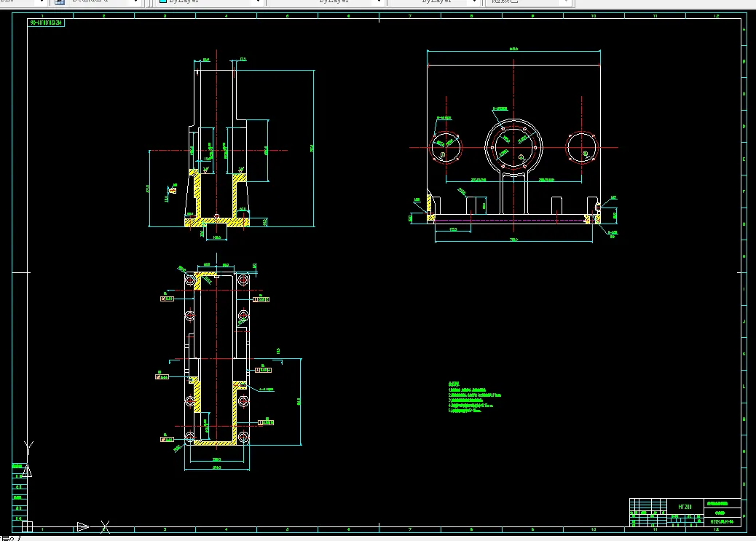The width and height of the screenshot is (756, 541).
Task: Select the right red bearing hole circle
Action: 582,148
